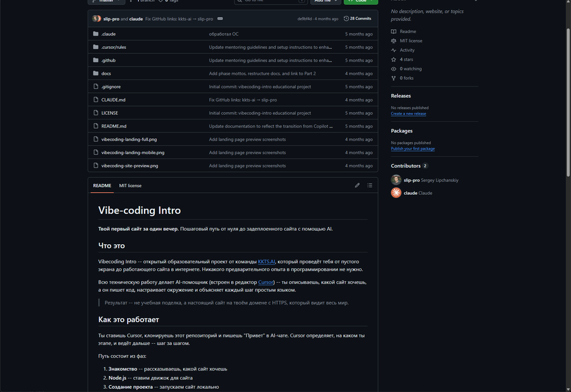Click the file icon for CLAUDE.md
Screen dimensions: 571x392
(96, 100)
